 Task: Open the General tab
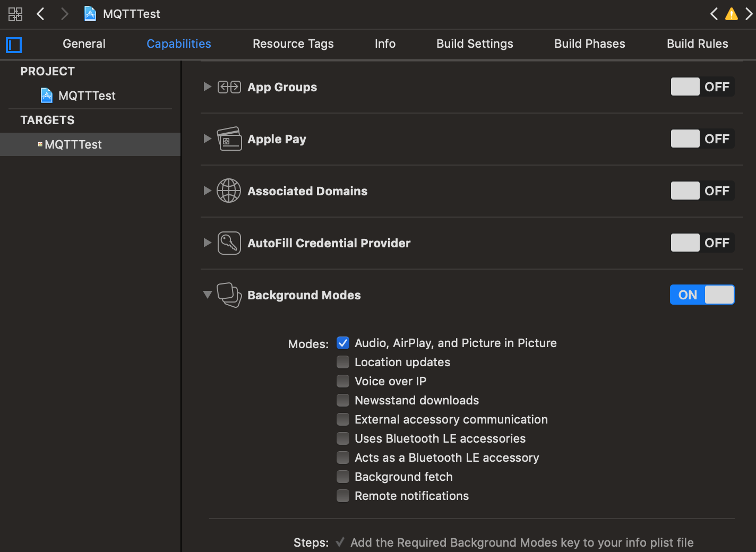[84, 44]
